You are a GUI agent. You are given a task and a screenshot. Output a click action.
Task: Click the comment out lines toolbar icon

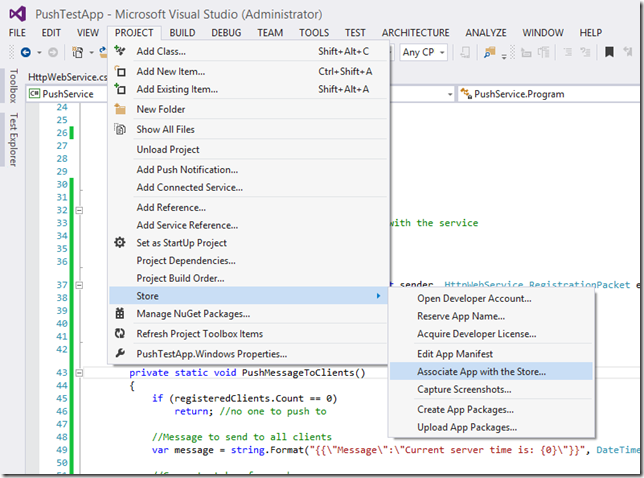click(568, 52)
